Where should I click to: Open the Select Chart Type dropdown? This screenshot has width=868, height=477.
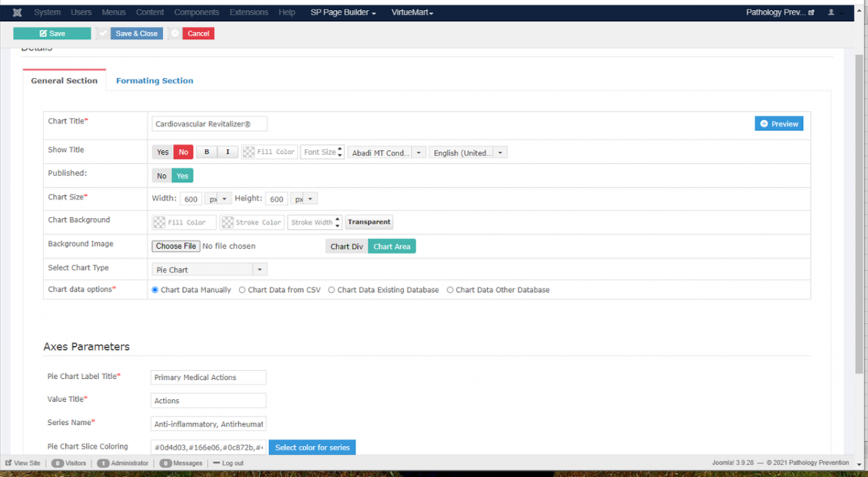coord(209,270)
